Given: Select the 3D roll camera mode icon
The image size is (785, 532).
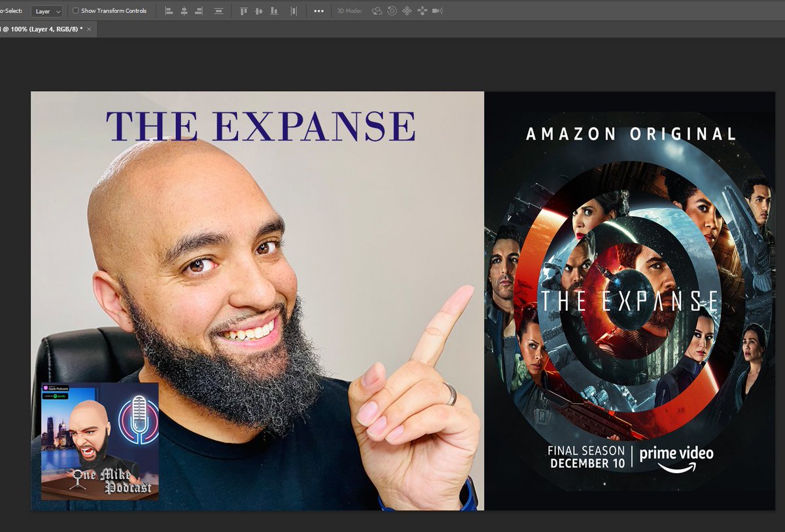Looking at the screenshot, I should (392, 11).
